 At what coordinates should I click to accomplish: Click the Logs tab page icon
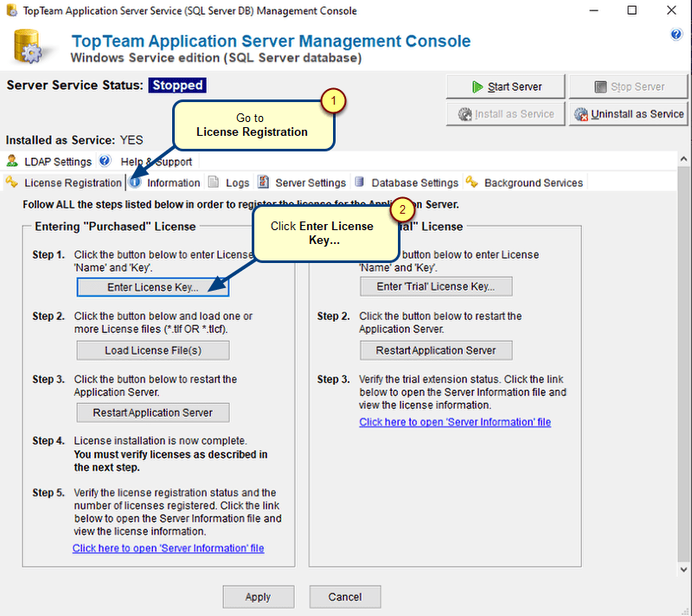(x=214, y=182)
